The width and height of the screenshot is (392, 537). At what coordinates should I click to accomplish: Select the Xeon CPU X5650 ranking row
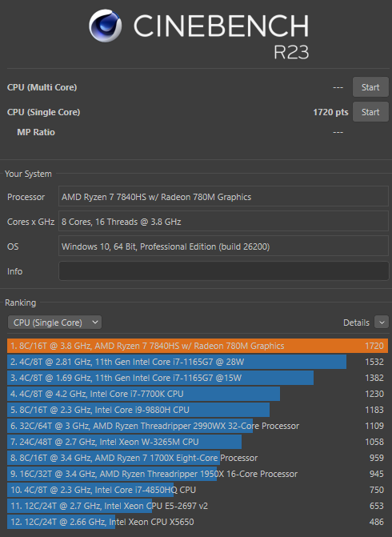198,522
